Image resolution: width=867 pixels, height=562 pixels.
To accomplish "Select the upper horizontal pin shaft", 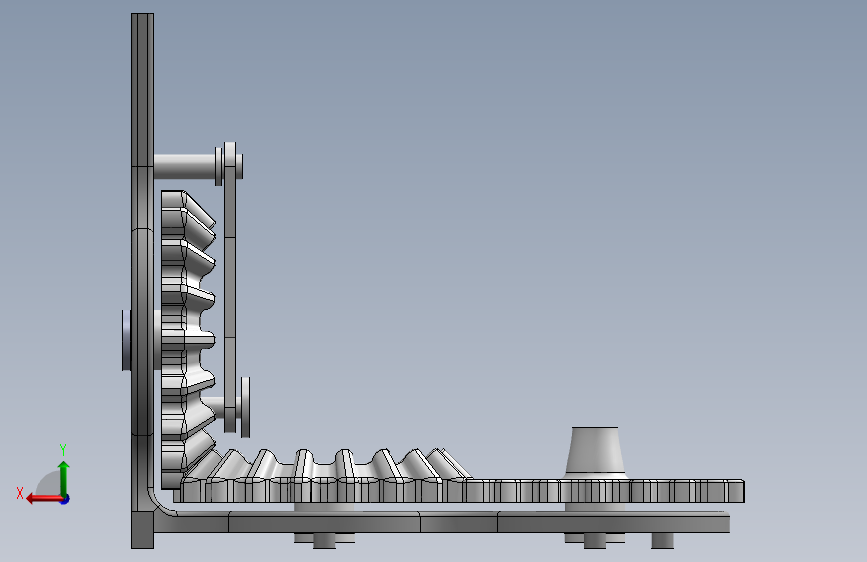I will tap(185, 166).
